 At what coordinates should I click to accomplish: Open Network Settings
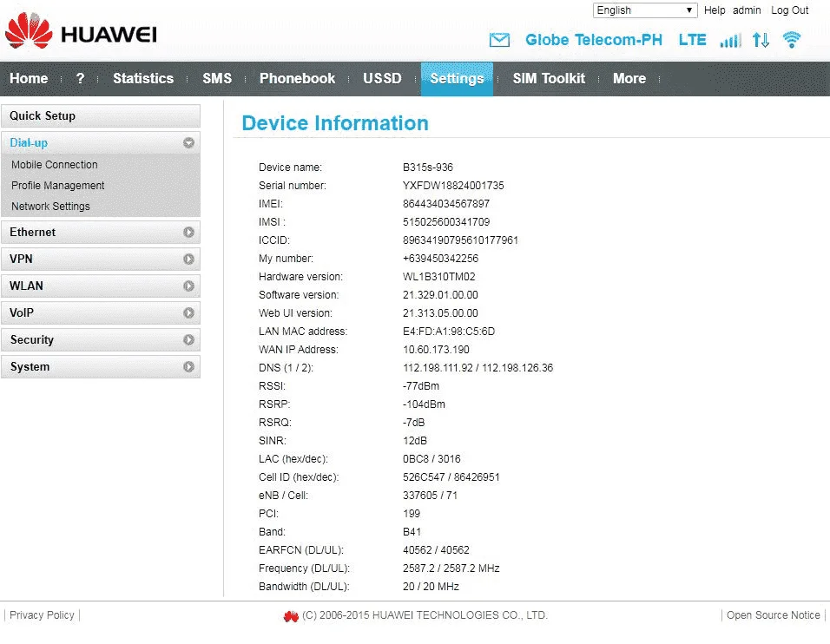pyautogui.click(x=50, y=207)
